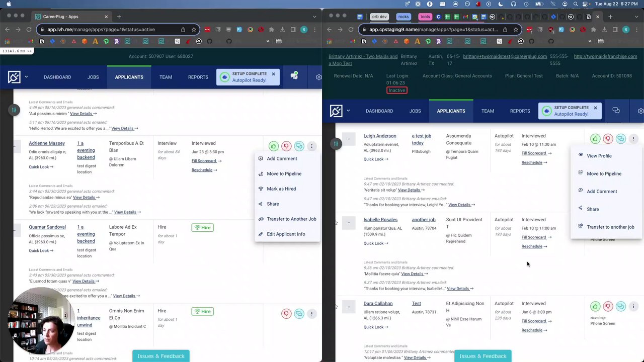The width and height of the screenshot is (644, 362).
Task: Expand logo dropdown arrow in right window
Action: [348, 111]
